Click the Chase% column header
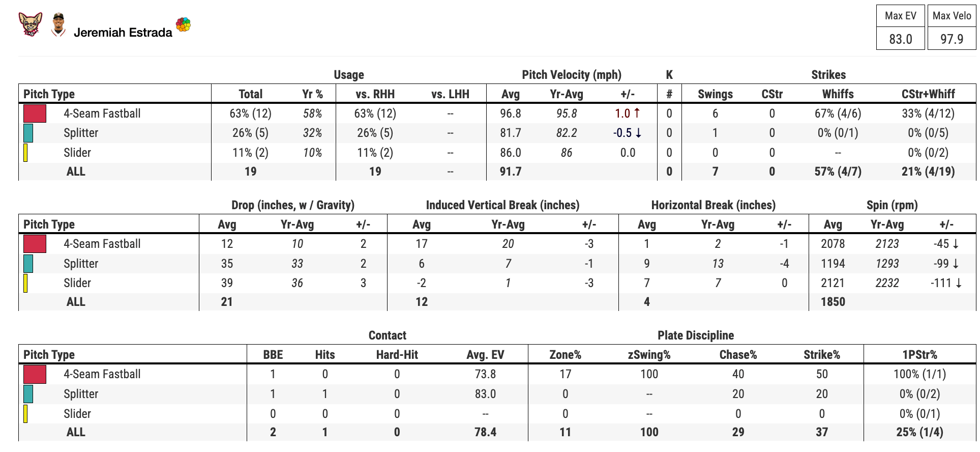 coord(738,355)
